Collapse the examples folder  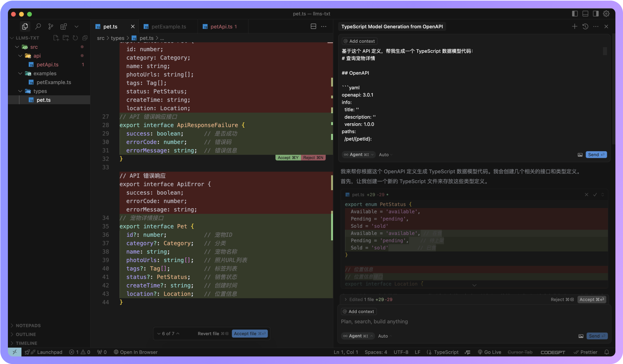point(20,73)
